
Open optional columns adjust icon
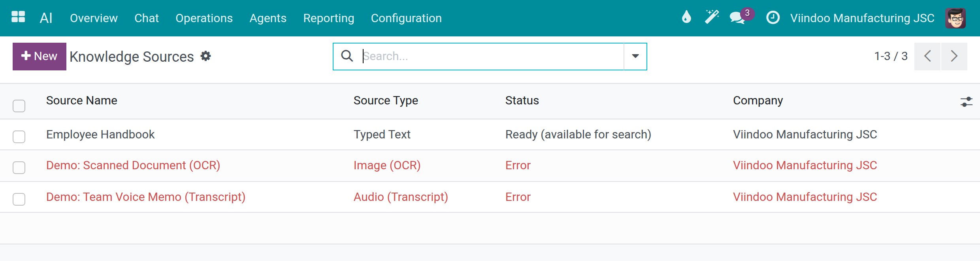pos(967,102)
